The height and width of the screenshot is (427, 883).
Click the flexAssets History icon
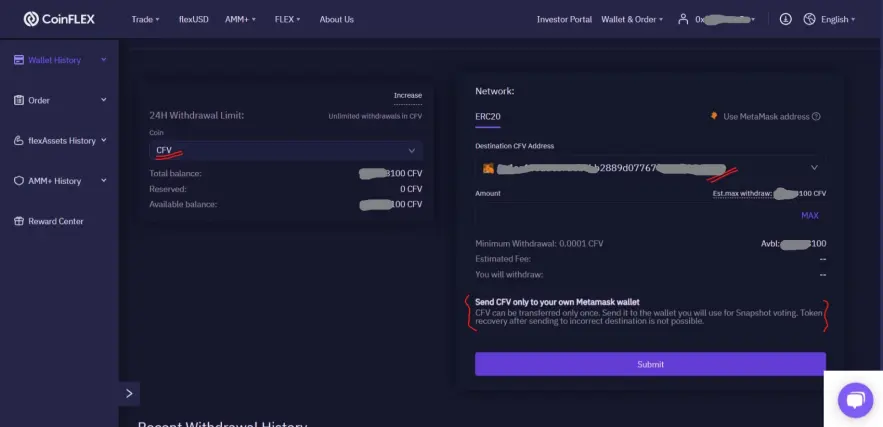[x=19, y=140]
